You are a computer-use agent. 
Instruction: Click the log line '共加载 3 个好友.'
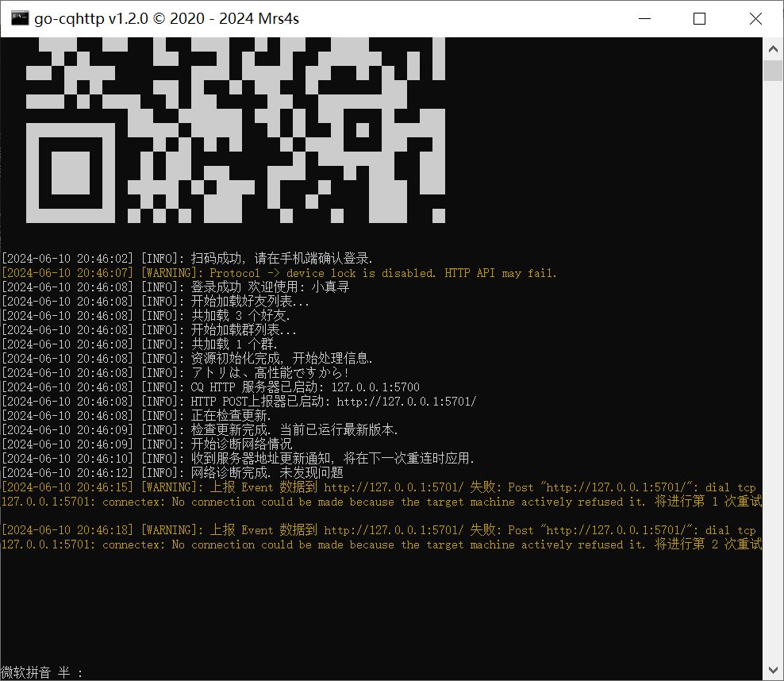pyautogui.click(x=240, y=316)
